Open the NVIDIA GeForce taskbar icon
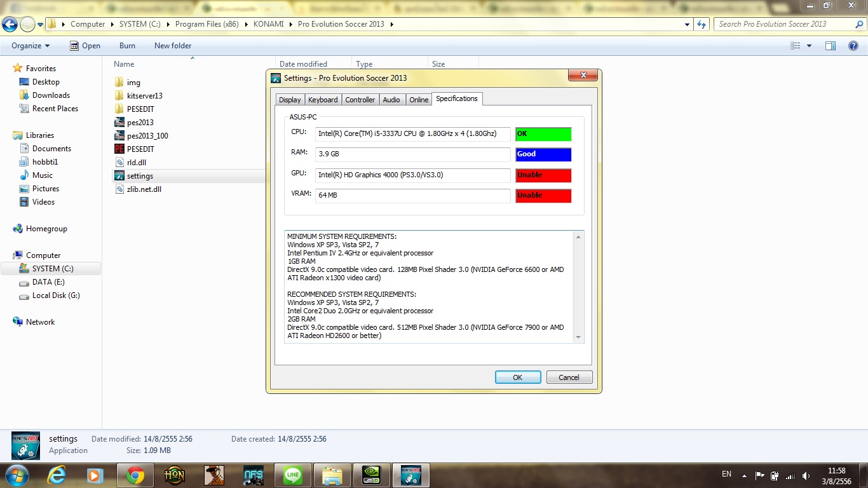 [x=371, y=475]
